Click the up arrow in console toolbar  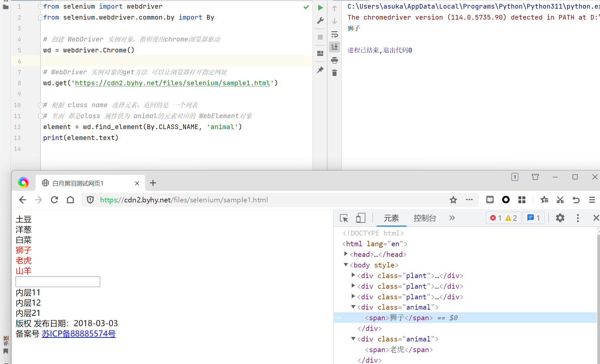[335, 8]
